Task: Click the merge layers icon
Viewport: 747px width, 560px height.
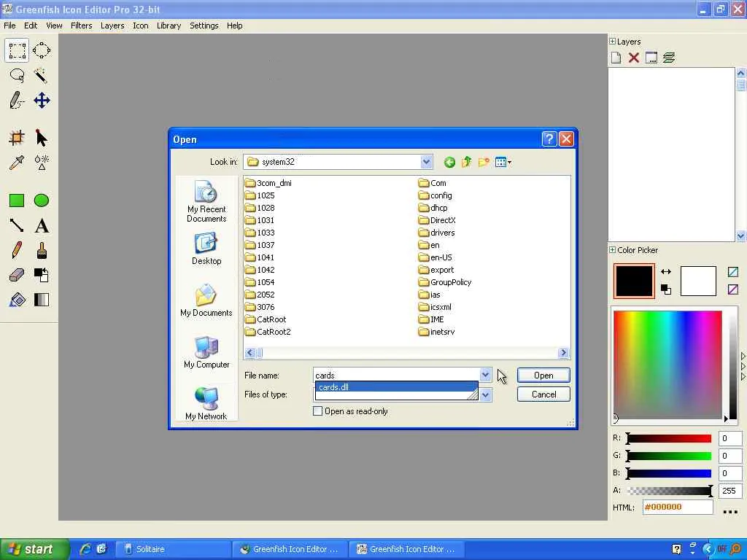Action: [669, 58]
